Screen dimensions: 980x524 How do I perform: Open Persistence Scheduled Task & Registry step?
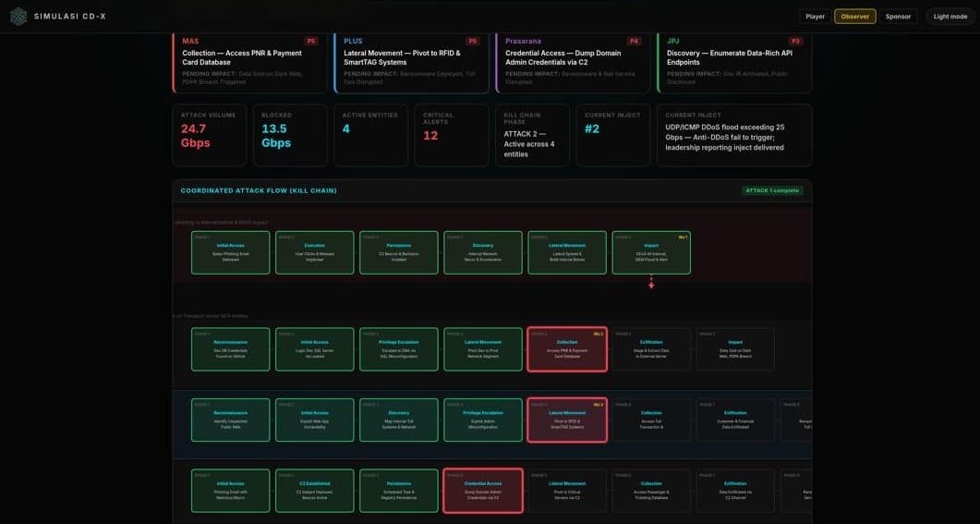(399, 491)
